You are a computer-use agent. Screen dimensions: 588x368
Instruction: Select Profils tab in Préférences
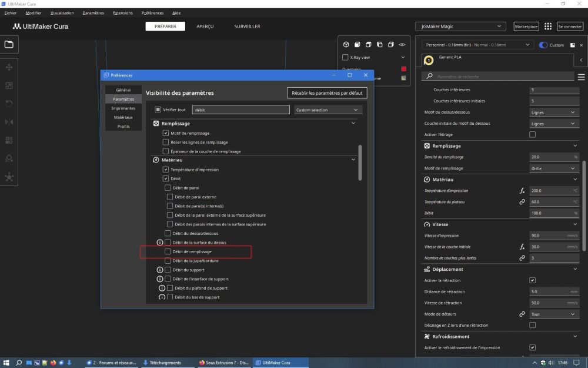(123, 127)
